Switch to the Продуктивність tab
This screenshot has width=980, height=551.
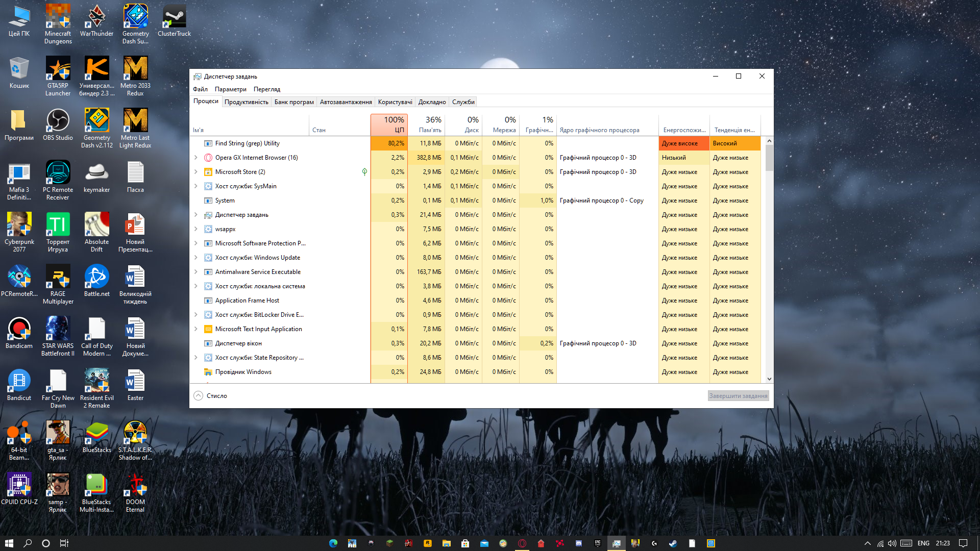(x=246, y=102)
